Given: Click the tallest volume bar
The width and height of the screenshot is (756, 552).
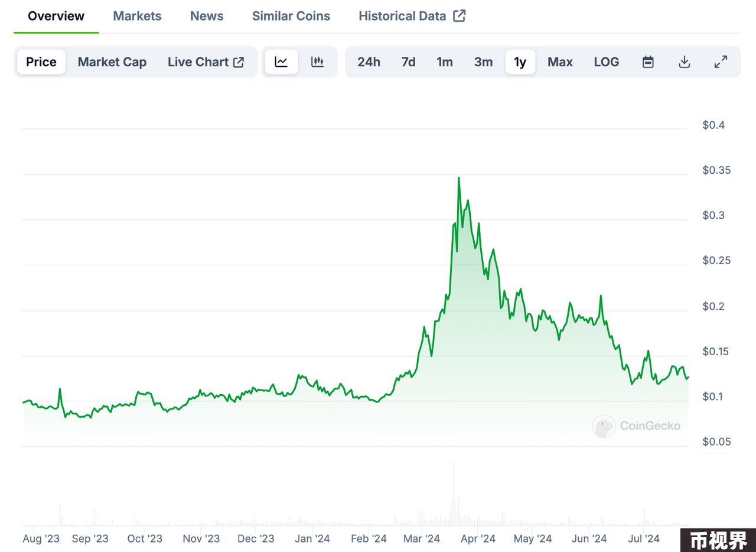Looking at the screenshot, I should [454, 493].
